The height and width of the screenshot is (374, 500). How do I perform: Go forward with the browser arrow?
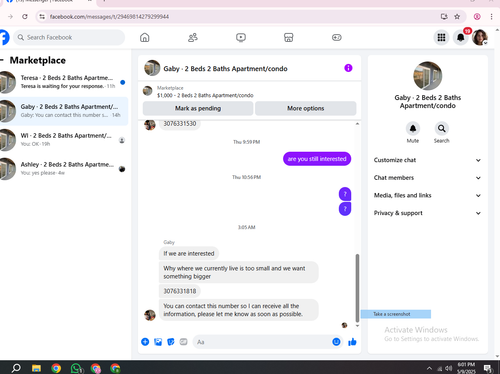pos(10,16)
